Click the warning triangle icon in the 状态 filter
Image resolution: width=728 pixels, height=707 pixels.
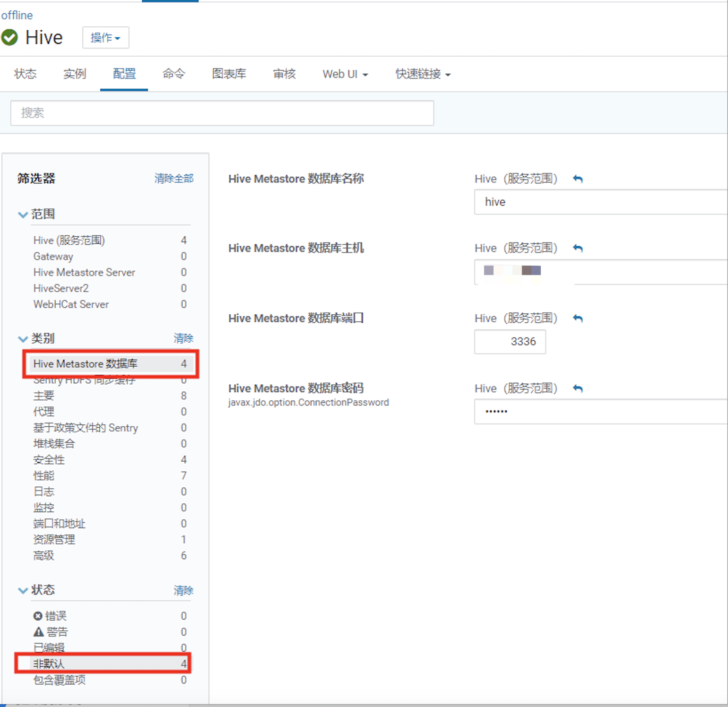click(38, 632)
